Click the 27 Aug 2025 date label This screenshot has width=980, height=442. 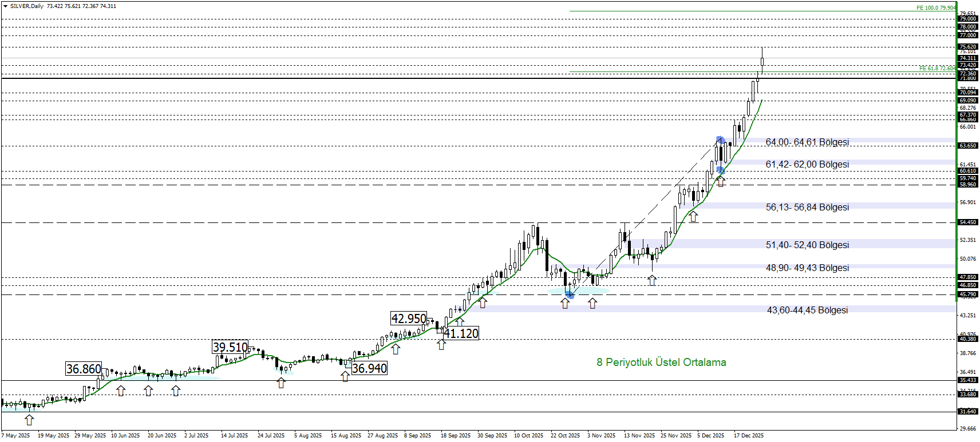click(382, 436)
